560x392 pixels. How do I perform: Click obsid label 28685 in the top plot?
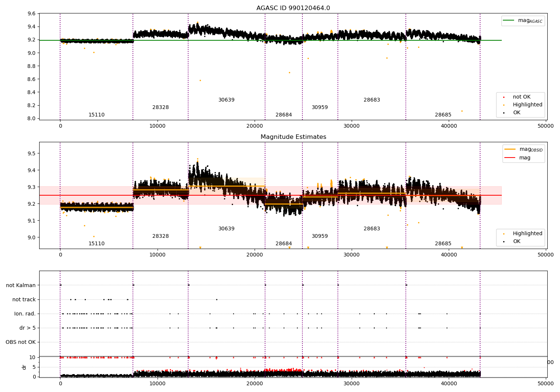click(443, 115)
